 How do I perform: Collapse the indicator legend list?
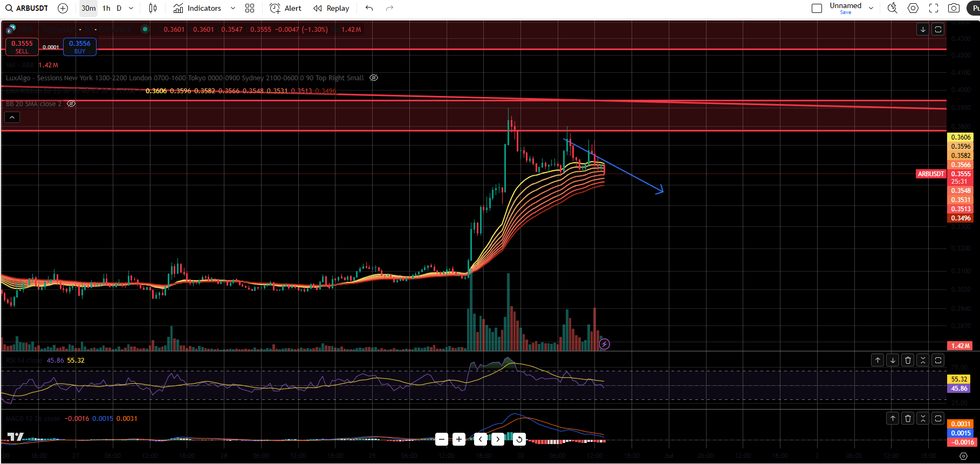pos(12,117)
